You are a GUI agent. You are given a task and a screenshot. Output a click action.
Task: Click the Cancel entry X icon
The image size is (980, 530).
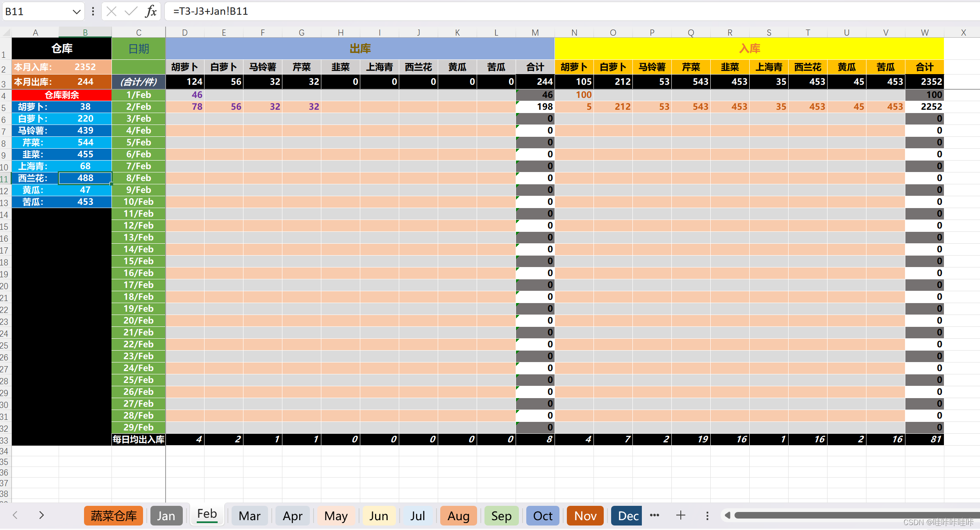coord(111,11)
